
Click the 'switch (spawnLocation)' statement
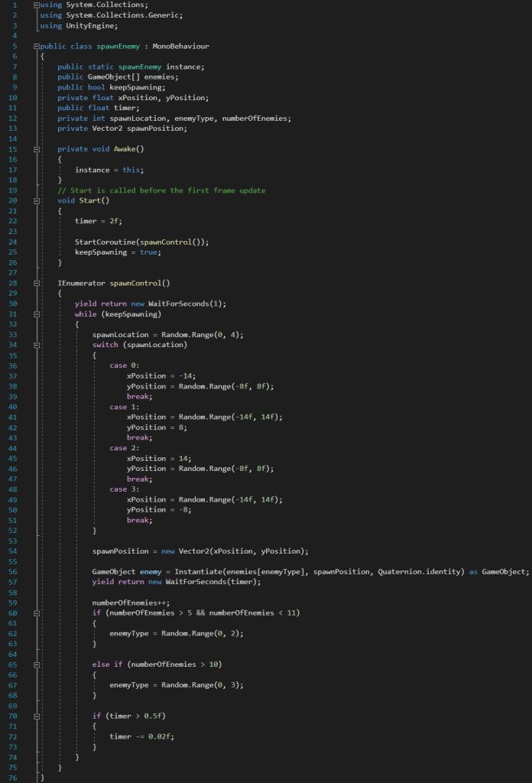pyautogui.click(x=139, y=345)
